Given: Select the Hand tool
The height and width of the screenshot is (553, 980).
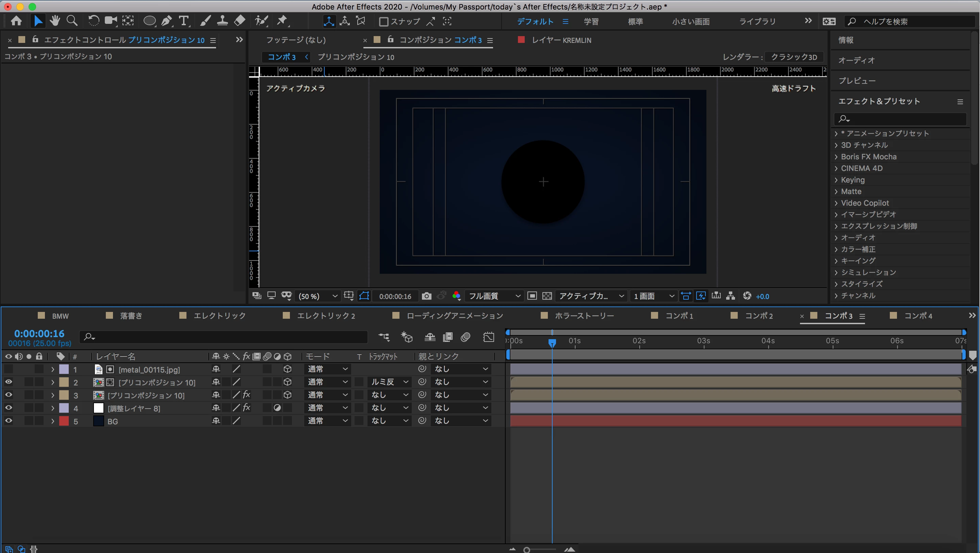Looking at the screenshot, I should (55, 21).
